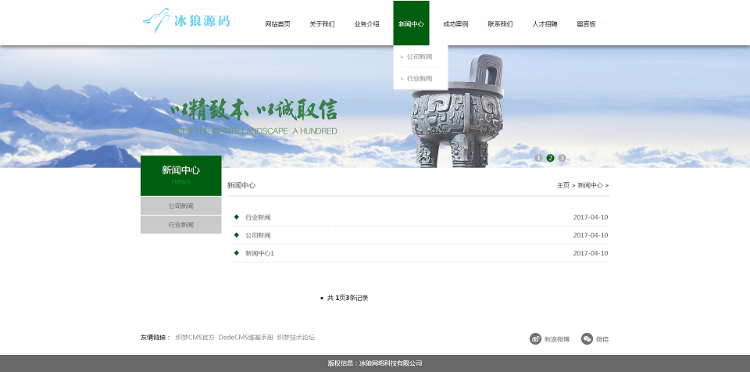The width and height of the screenshot is (750, 372).
Task: Click the 新浪微博 text label
Action: [557, 339]
